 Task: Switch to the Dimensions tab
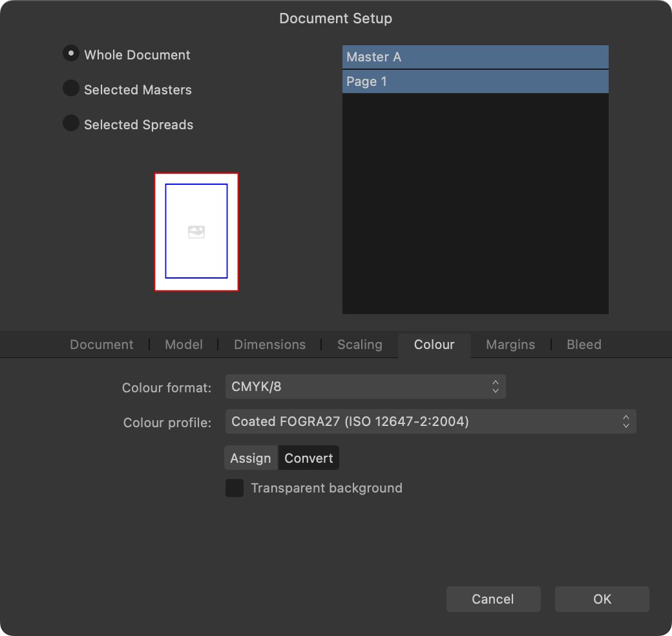coord(269,344)
